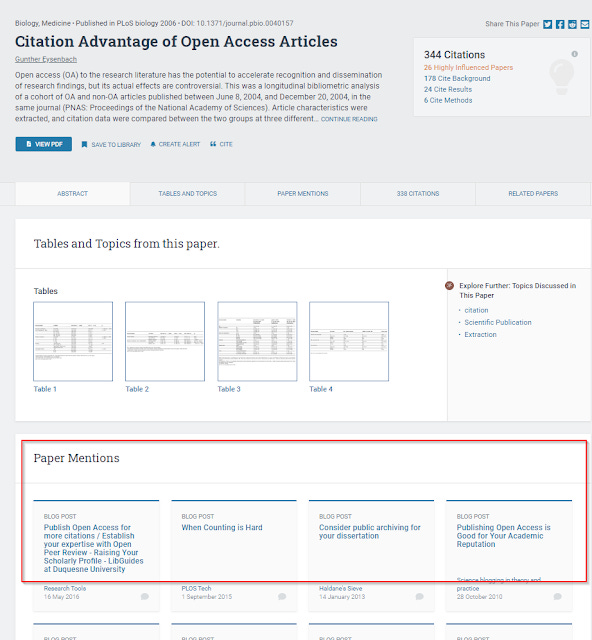The height and width of the screenshot is (640, 592).
Task: Save paper to library
Action: (x=111, y=144)
